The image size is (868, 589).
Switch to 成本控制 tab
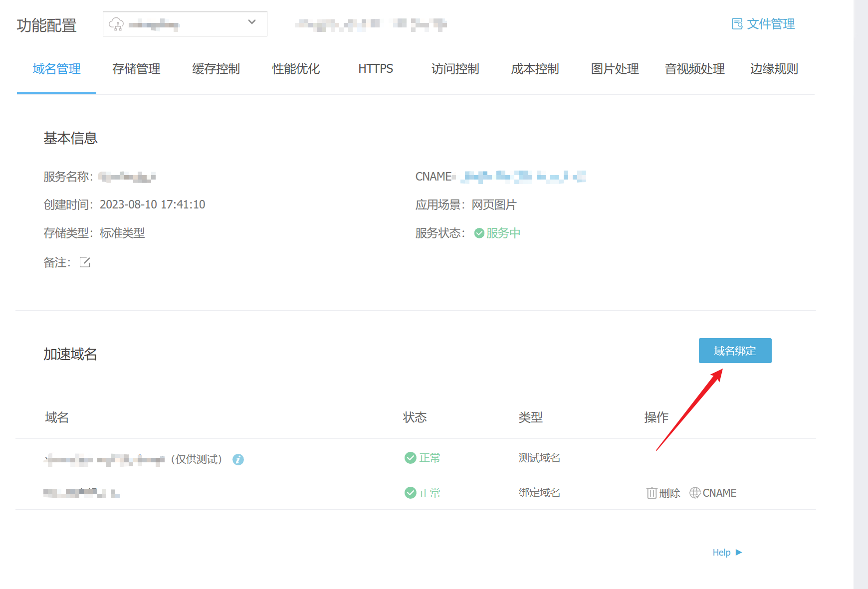point(535,69)
